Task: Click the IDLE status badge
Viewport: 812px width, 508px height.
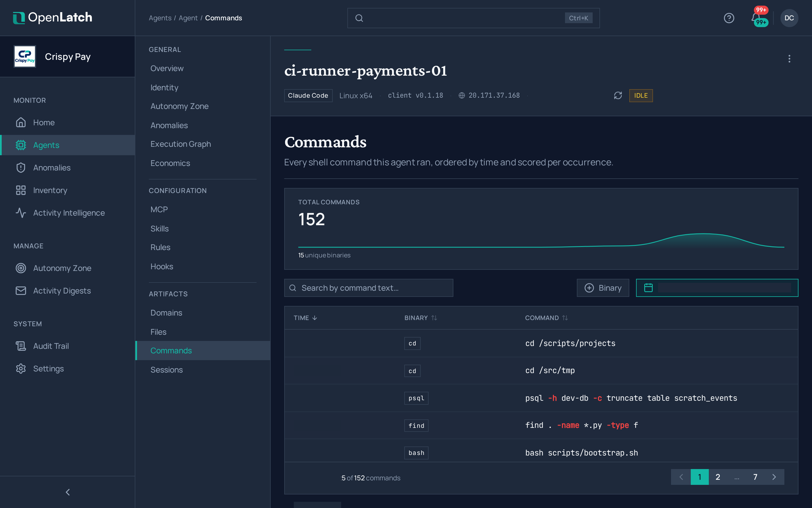Action: point(641,95)
